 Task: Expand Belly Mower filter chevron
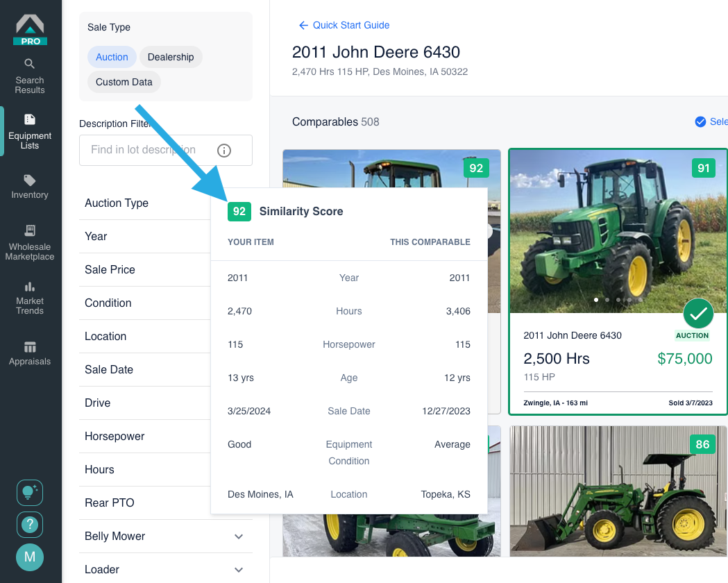tap(239, 536)
